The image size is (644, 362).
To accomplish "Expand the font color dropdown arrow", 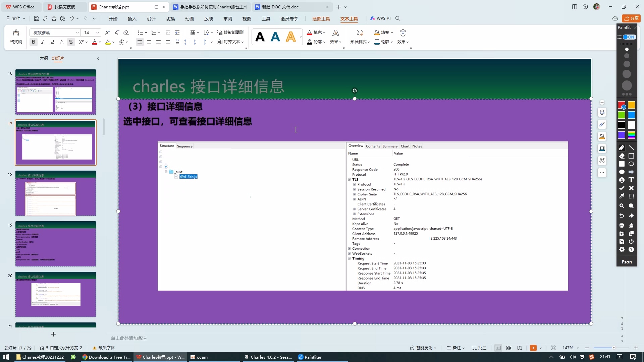I will click(x=100, y=42).
